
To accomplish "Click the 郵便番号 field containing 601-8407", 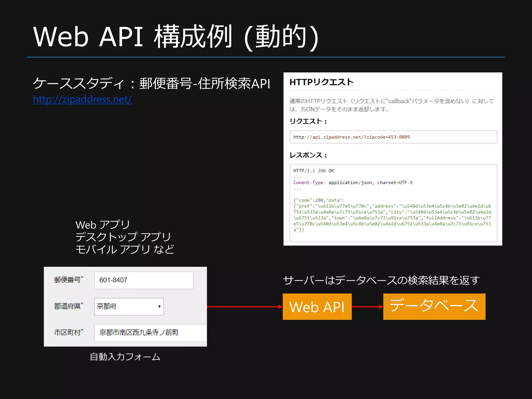I will (144, 280).
